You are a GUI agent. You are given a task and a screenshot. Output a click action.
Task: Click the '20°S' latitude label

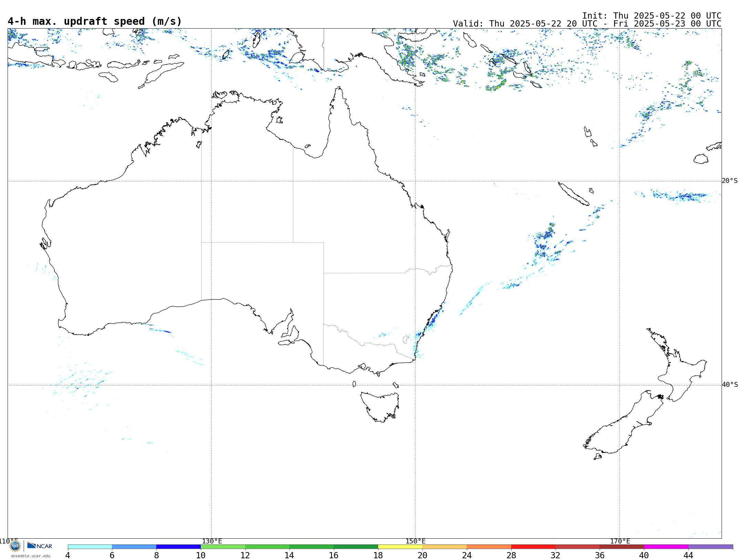point(730,181)
